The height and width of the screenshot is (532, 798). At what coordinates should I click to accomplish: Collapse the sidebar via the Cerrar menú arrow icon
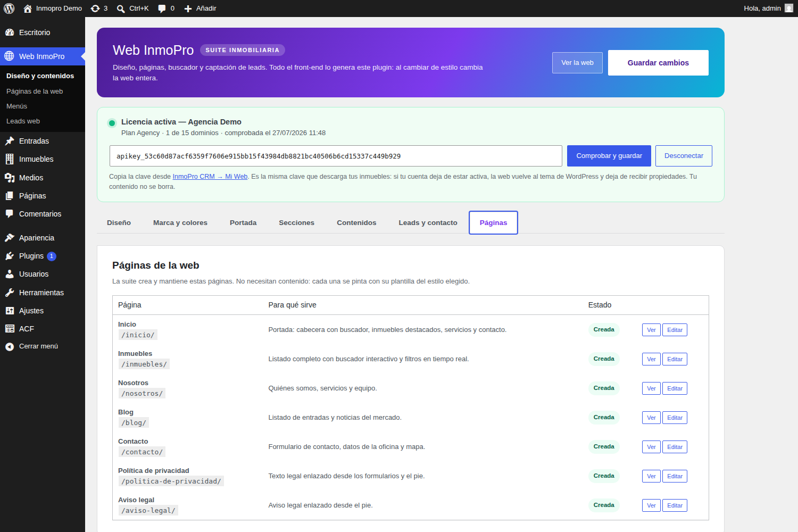coord(10,346)
